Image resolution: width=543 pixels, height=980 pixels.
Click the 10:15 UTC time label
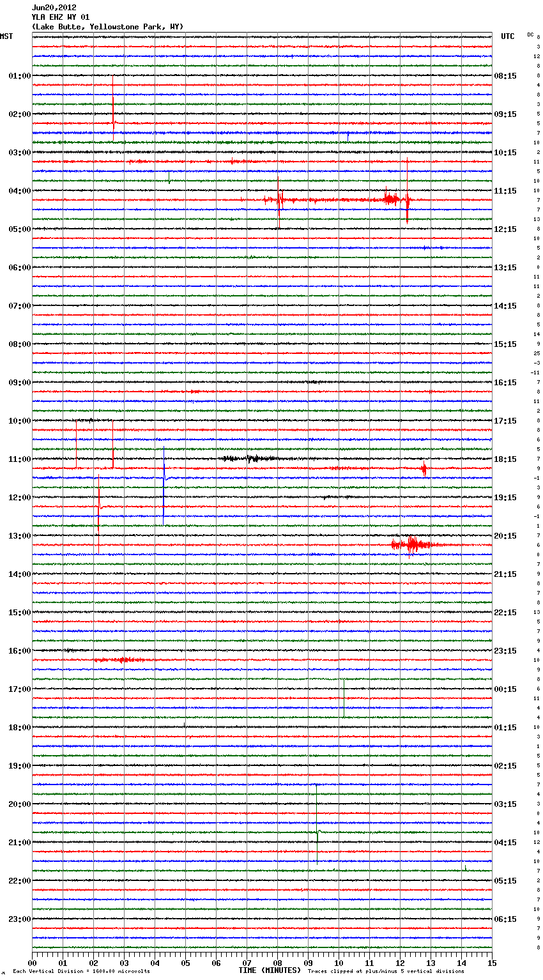[505, 153]
